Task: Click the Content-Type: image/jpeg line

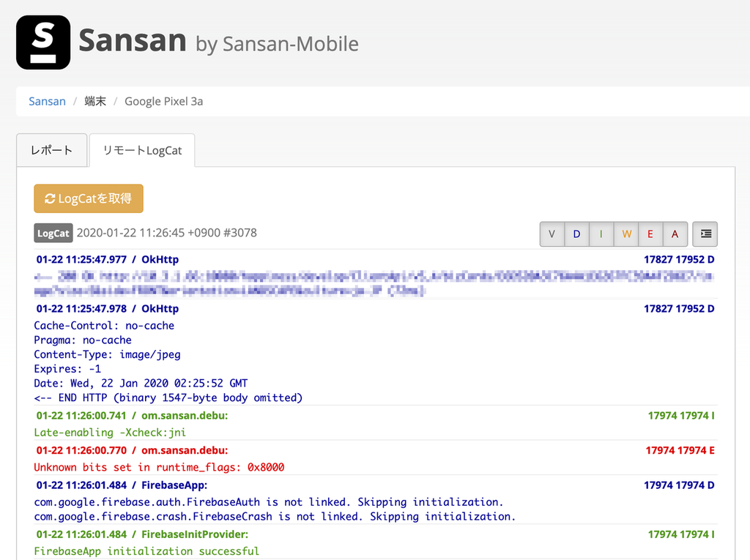Action: coord(107,354)
